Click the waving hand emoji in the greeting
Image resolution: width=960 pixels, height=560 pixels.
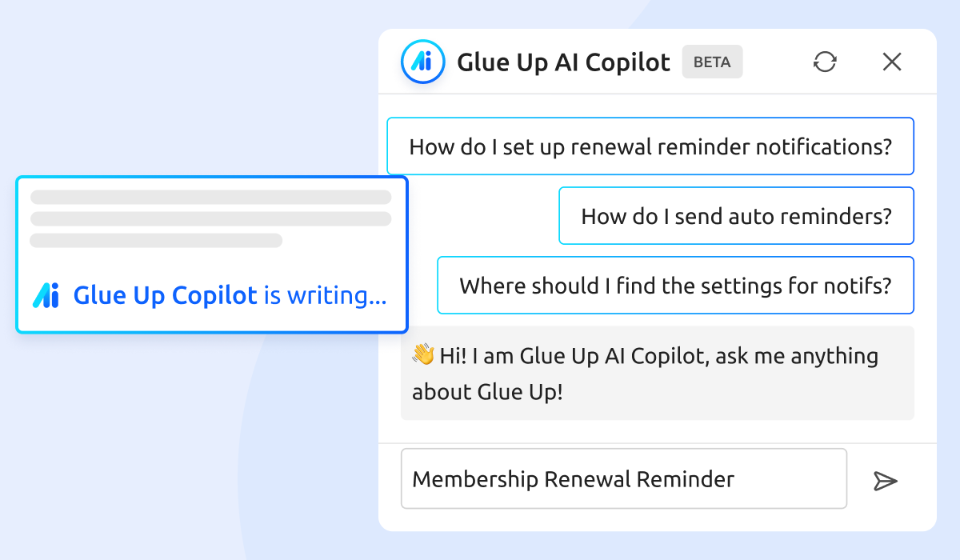[x=423, y=354]
